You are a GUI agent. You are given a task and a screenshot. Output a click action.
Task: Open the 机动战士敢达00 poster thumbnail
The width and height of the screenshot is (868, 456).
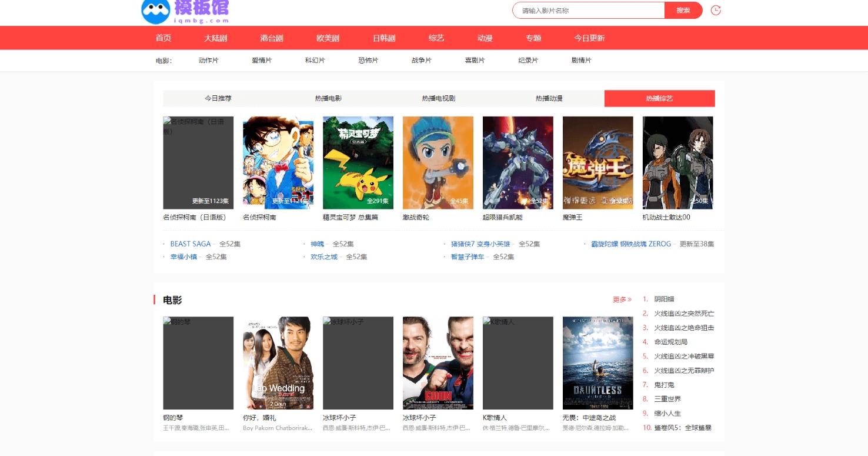coord(678,162)
